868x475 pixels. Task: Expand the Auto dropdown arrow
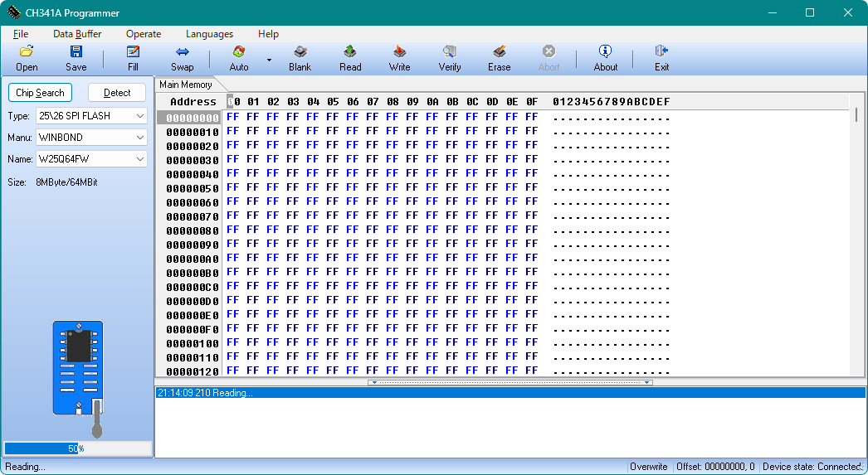269,60
